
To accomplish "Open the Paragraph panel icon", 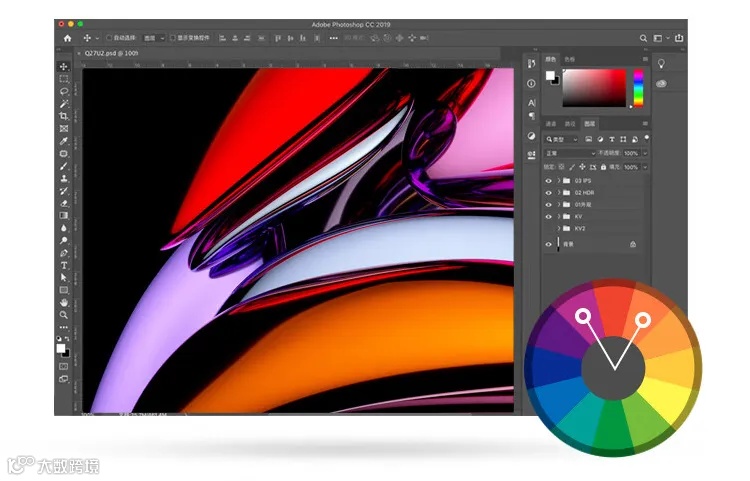I will (x=531, y=116).
